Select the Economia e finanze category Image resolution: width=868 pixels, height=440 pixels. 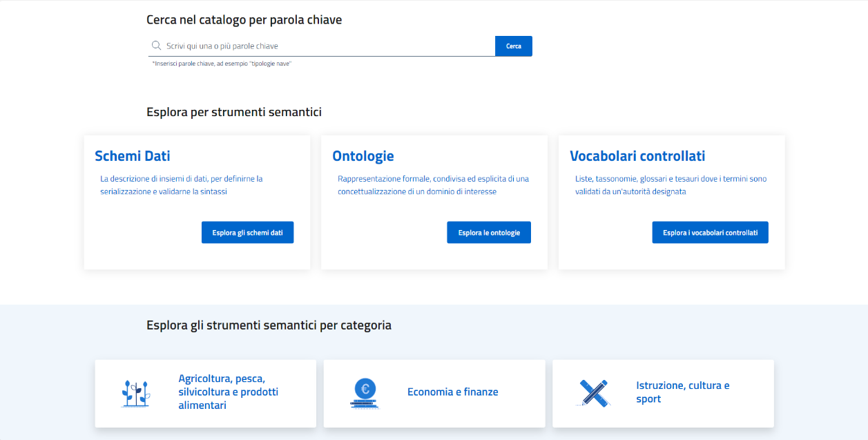tap(434, 392)
